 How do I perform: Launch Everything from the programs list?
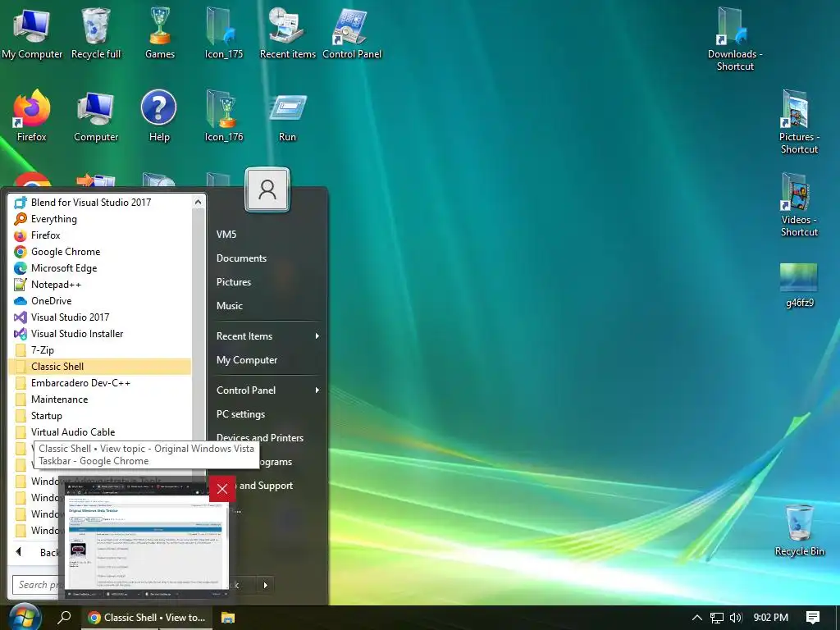coord(100,218)
